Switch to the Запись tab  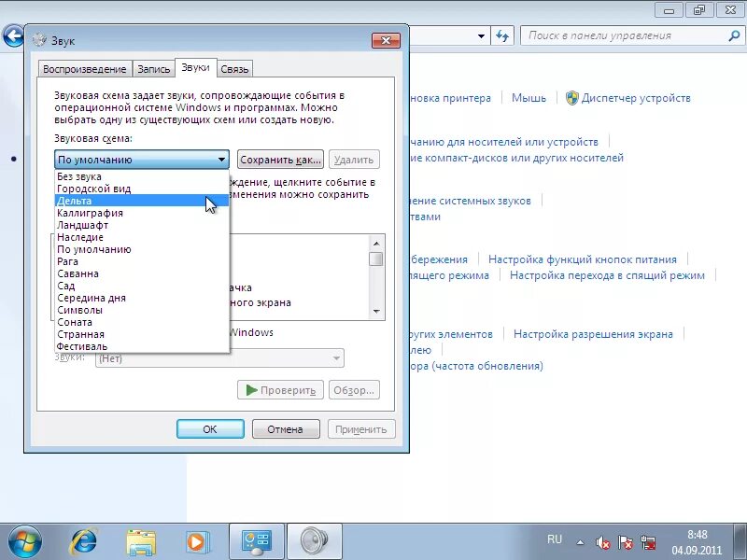point(153,69)
